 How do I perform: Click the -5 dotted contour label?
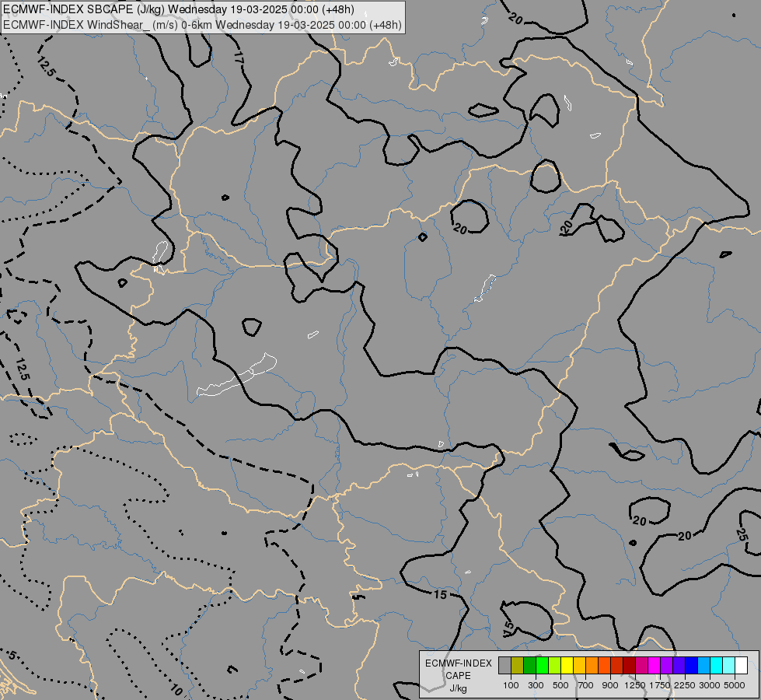[11, 656]
